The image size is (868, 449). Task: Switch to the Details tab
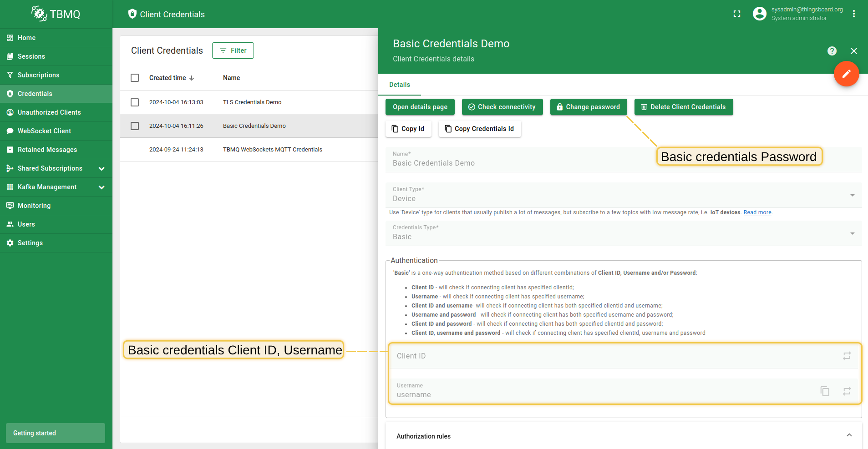tap(400, 85)
